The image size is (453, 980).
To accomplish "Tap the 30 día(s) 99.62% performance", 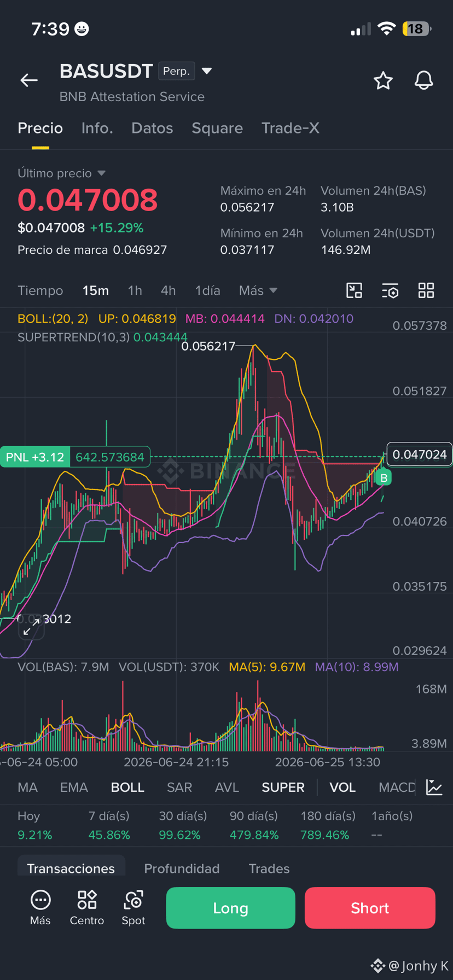I will pyautogui.click(x=183, y=826).
